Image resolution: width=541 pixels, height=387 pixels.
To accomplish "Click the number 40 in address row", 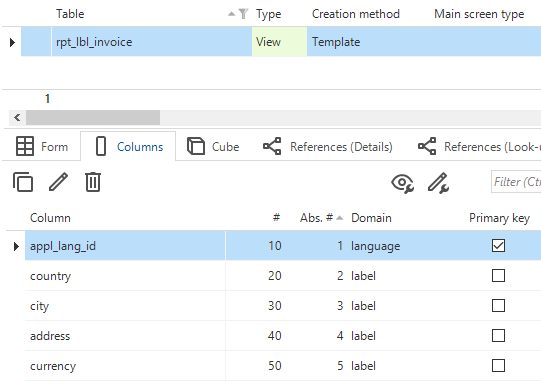I will pos(275,336).
